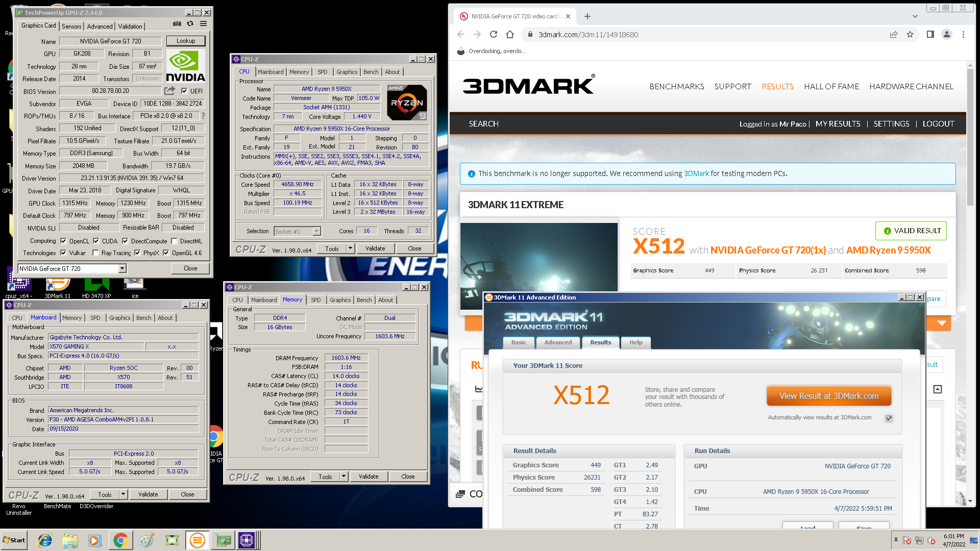This screenshot has height=551, width=980.
Task: Open the Chrome home page button
Action: [x=510, y=34]
